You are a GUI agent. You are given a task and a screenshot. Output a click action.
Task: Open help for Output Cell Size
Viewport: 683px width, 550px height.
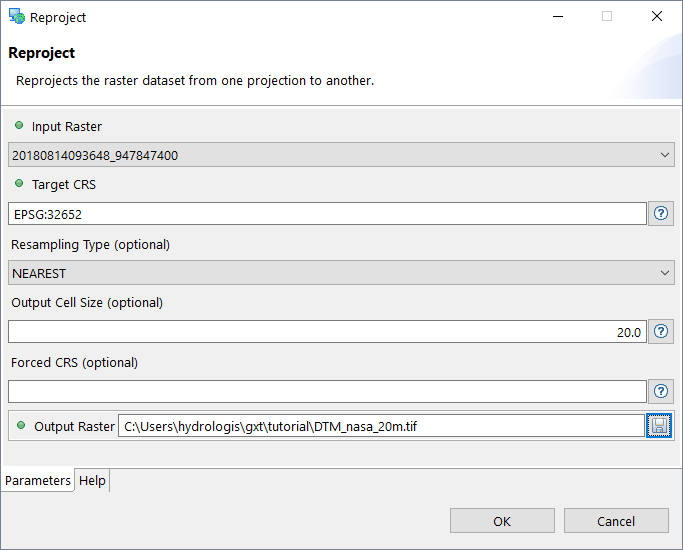coord(661,331)
